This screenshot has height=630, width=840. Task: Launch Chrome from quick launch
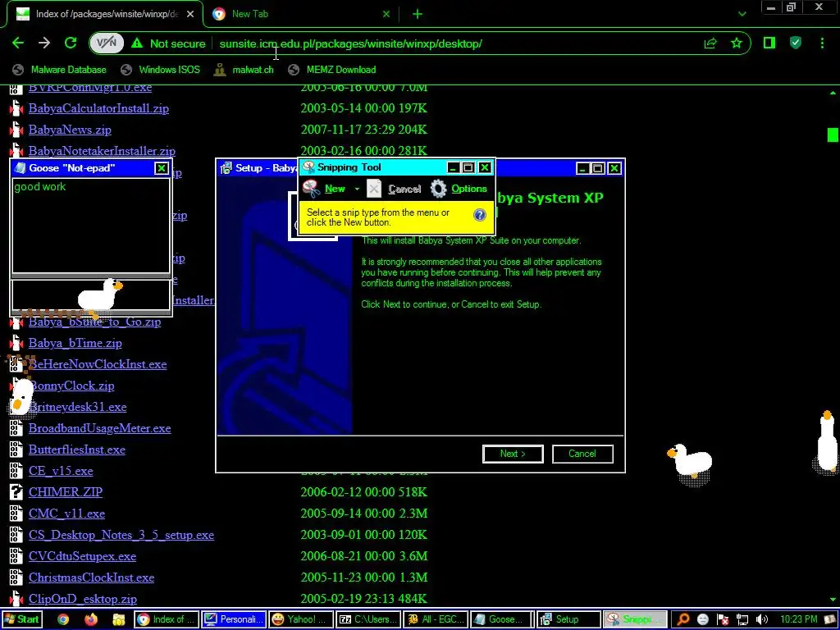[x=63, y=620]
